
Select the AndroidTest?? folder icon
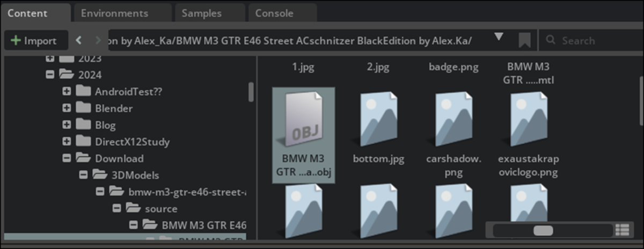pos(83,91)
